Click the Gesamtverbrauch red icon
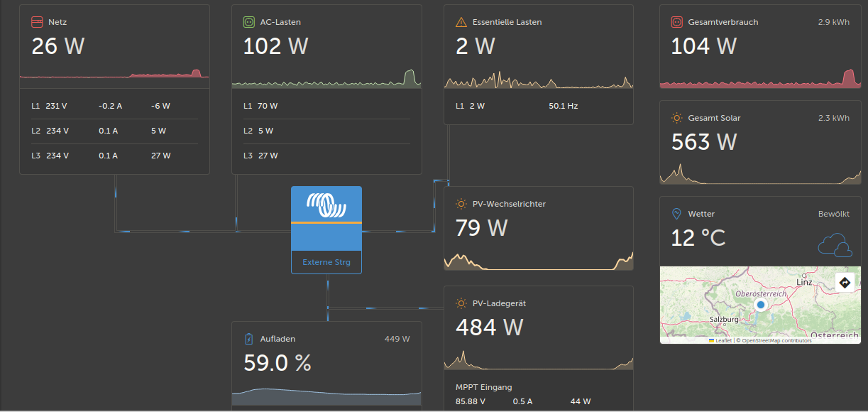The width and height of the screenshot is (868, 412). tap(676, 22)
